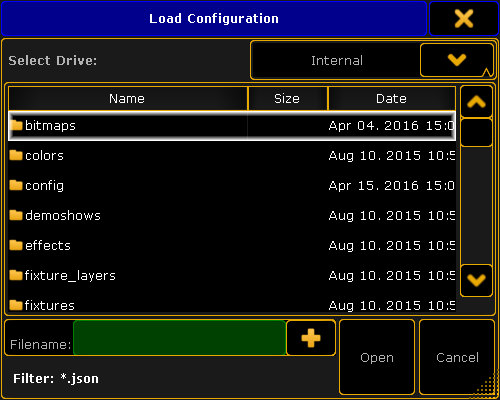
Task: Select the fixtures folder
Action: click(x=232, y=305)
